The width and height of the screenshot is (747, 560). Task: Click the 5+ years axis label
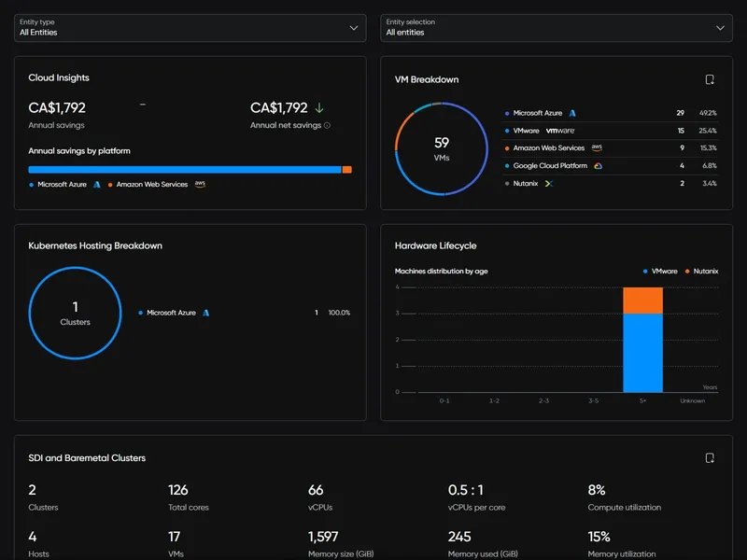tap(642, 401)
